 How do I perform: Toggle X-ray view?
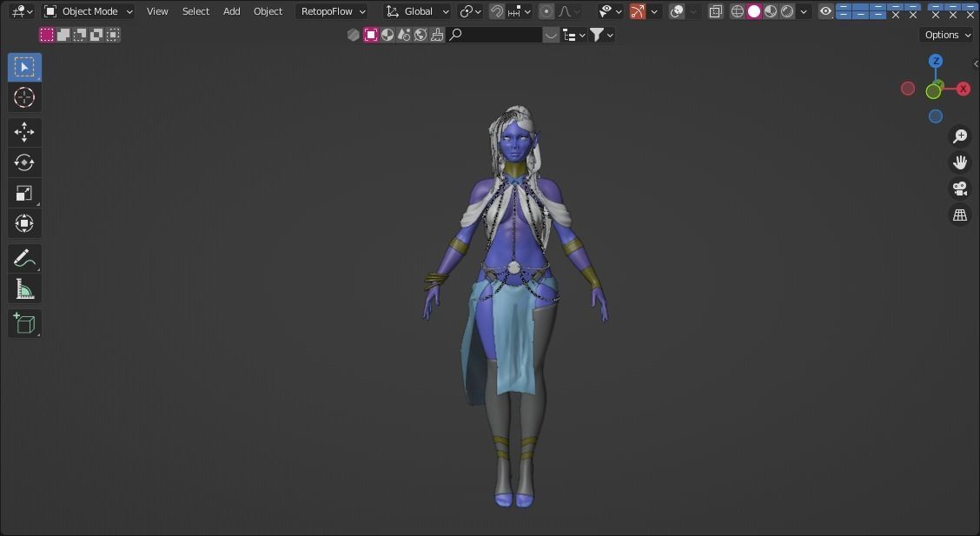(716, 11)
